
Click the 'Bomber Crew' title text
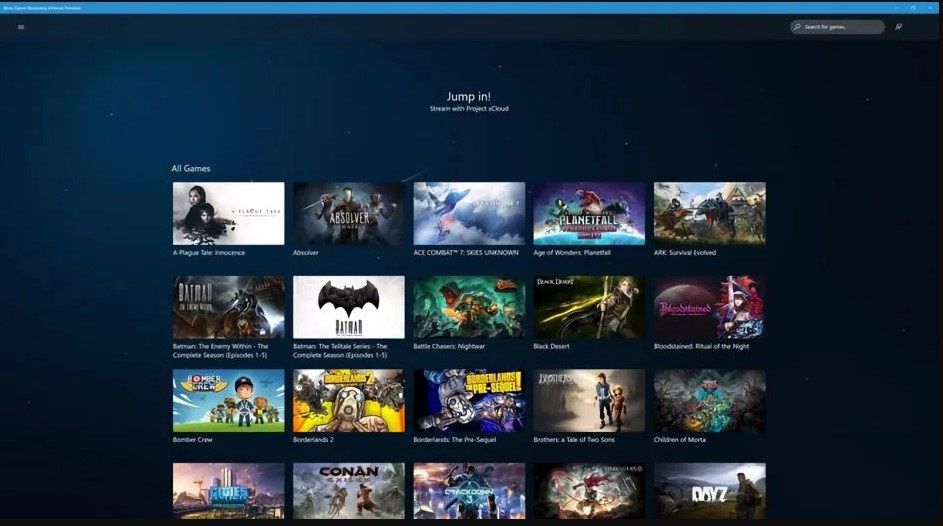click(192, 440)
